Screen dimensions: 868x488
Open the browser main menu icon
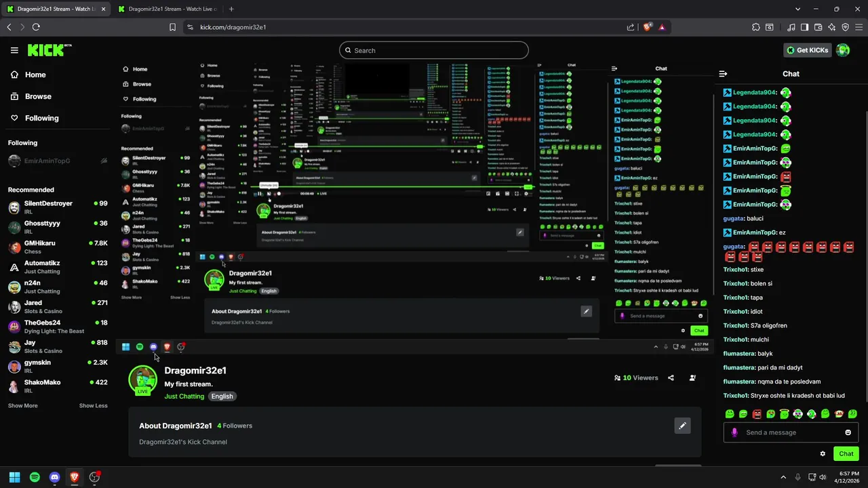coord(859,27)
